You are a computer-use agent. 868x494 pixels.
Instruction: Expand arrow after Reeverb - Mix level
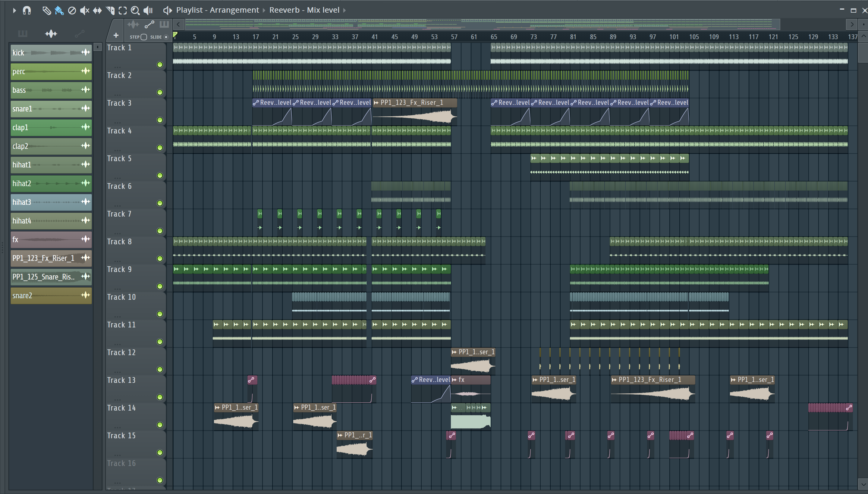point(344,10)
